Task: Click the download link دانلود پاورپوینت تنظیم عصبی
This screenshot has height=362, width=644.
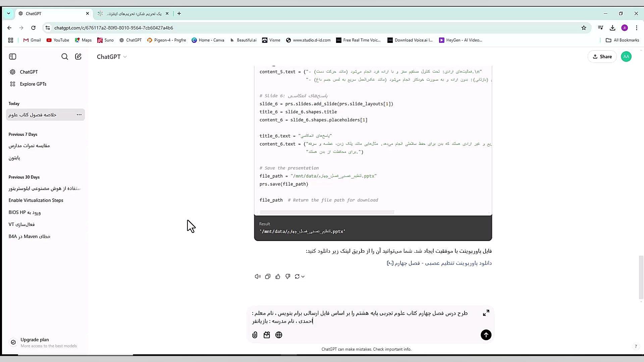Action: coord(439,263)
